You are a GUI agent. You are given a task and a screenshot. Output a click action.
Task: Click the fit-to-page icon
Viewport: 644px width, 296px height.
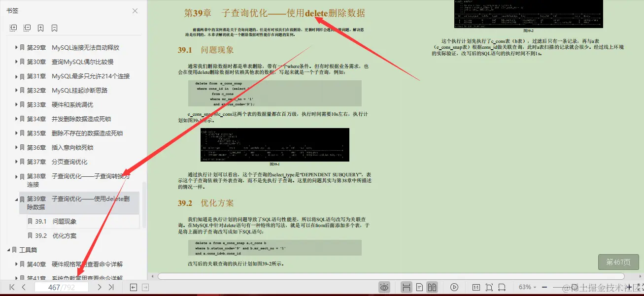(x=490, y=287)
